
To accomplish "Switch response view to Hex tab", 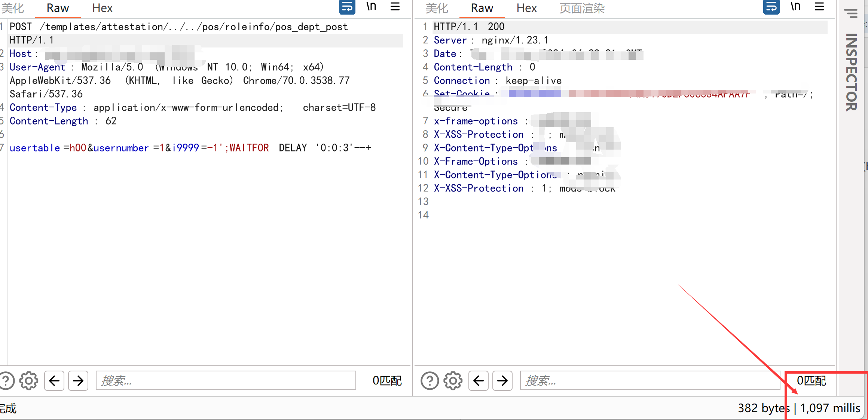I will 526,8.
